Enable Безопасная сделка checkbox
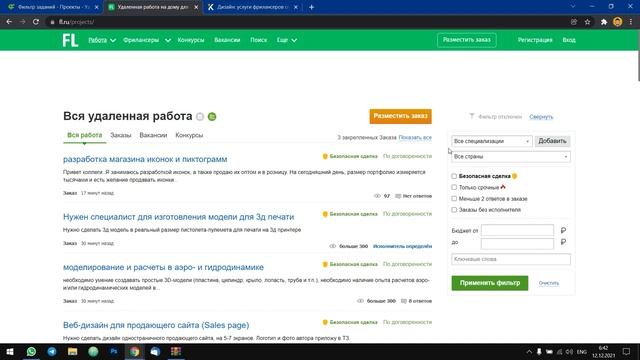The height and width of the screenshot is (360, 640). click(x=454, y=176)
